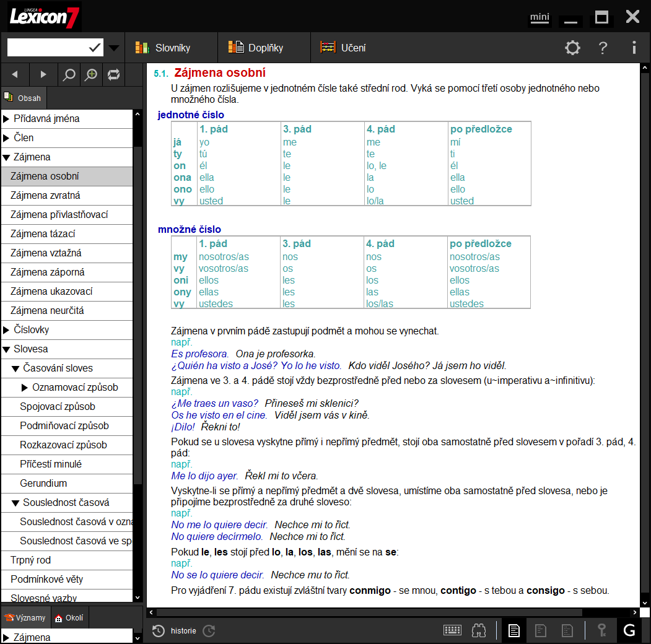Select the second document view icon
Screen dimensions: 651x644
click(541, 631)
